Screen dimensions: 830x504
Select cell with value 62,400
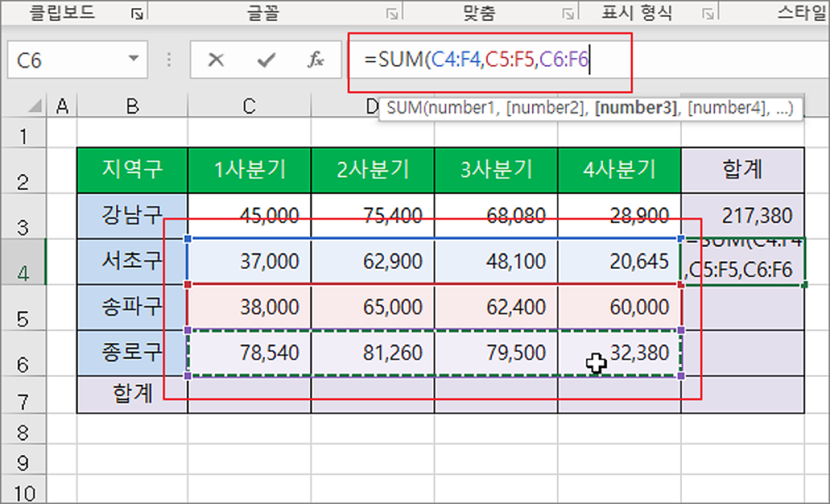[x=496, y=307]
